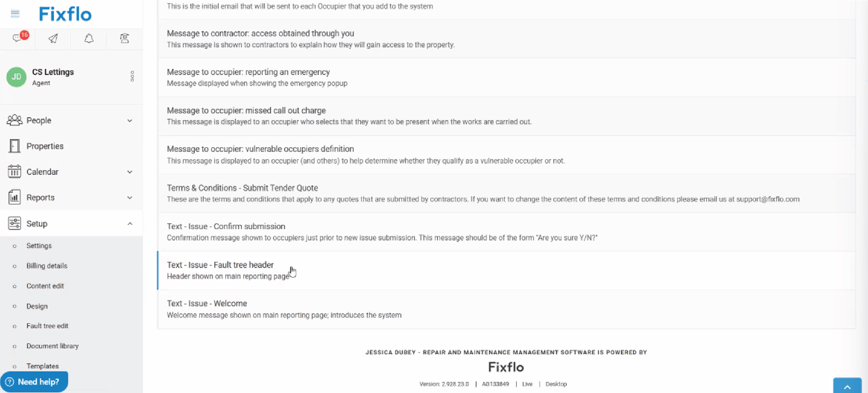Open the Fault tree edit submenu item
Viewport: 868px width, 393px height.
47,326
